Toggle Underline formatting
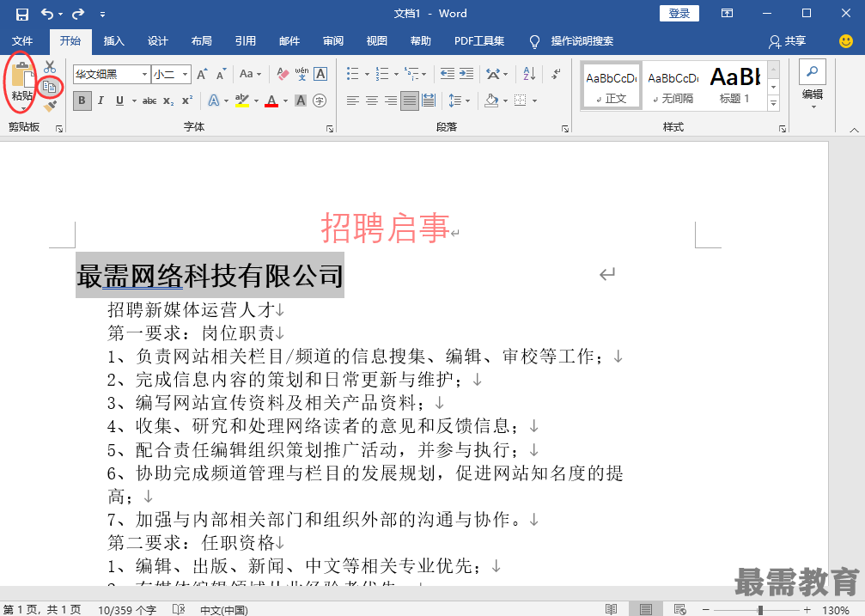The width and height of the screenshot is (865, 616). [119, 101]
